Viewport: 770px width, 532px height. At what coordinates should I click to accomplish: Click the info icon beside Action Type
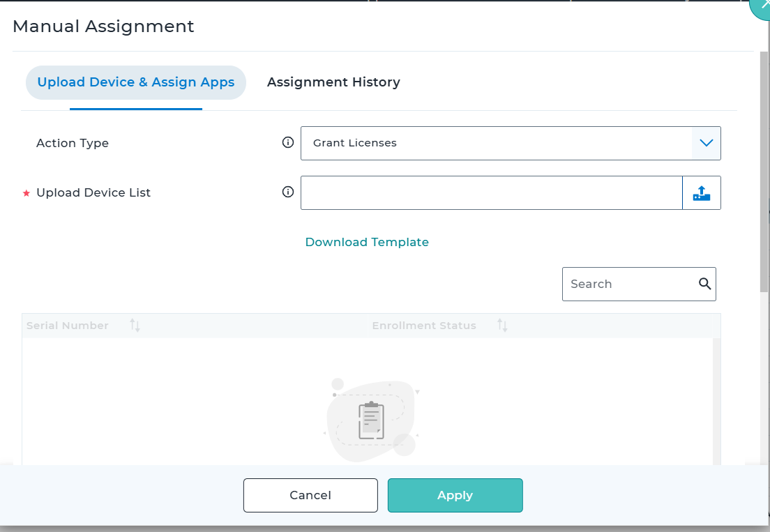[287, 143]
